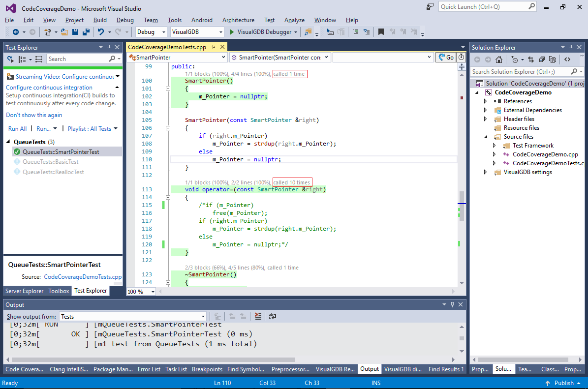Click the Solution Explorer Home icon

point(499,60)
